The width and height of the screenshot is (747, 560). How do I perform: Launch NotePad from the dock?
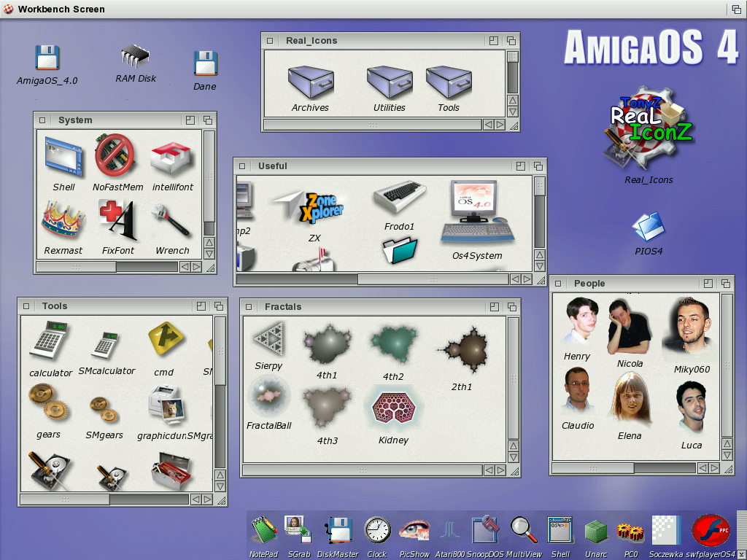click(x=263, y=531)
